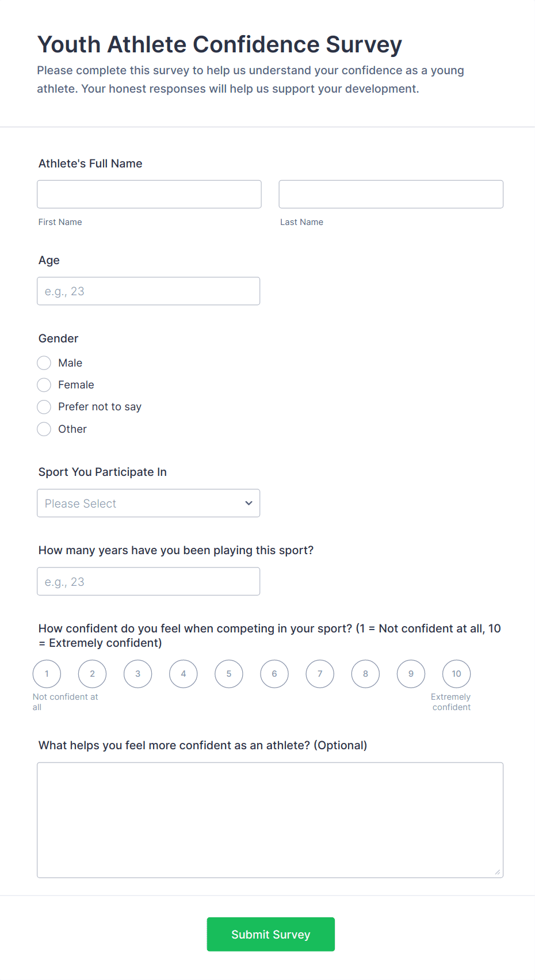Image resolution: width=535 pixels, height=980 pixels.
Task: Select confidence rating 10
Action: coord(456,674)
